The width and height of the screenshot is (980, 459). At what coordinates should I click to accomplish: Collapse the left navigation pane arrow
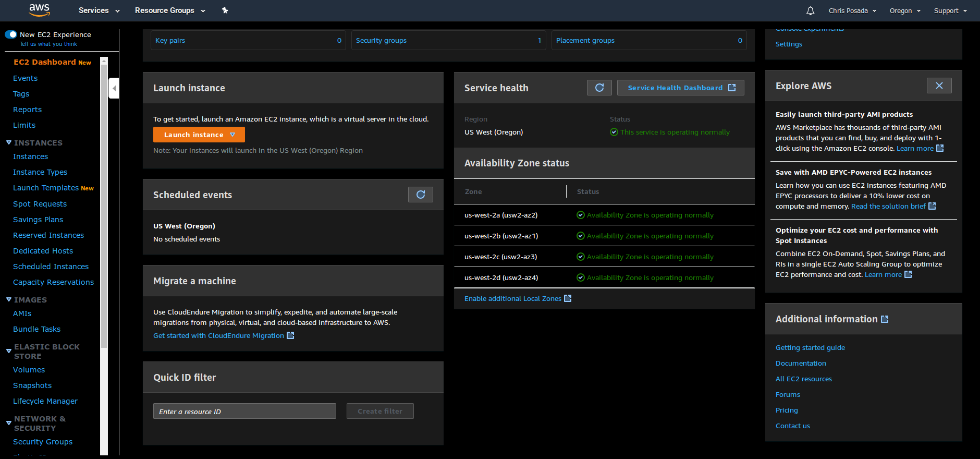(x=114, y=88)
